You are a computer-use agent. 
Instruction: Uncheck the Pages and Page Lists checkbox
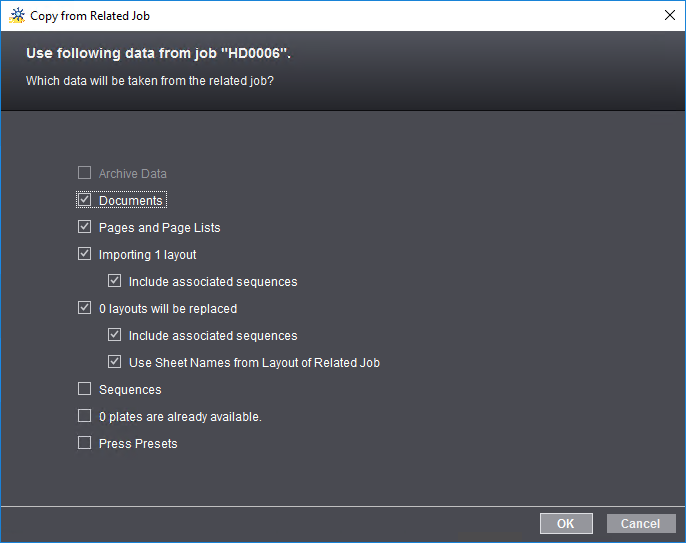click(85, 227)
